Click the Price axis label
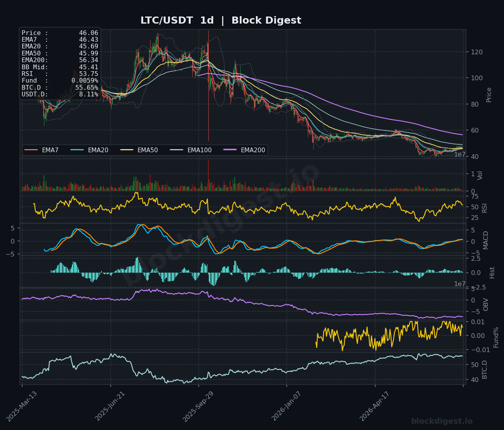504x430 pixels. (489, 95)
